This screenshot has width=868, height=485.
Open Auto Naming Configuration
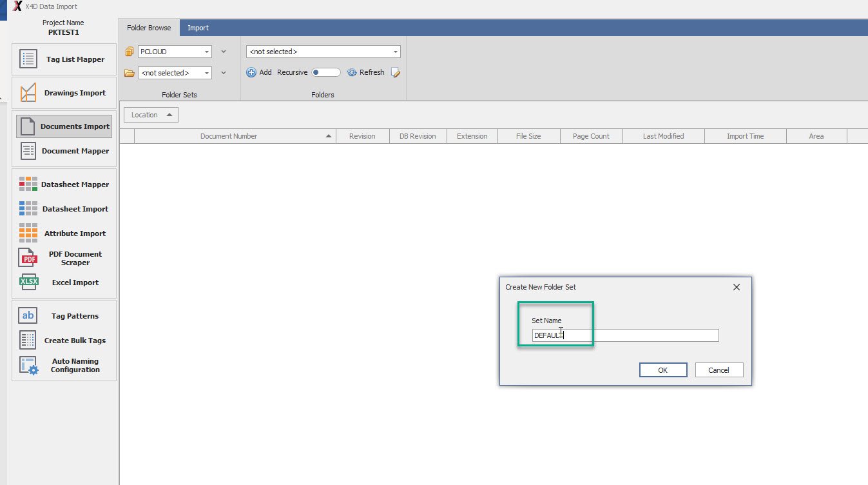point(64,366)
